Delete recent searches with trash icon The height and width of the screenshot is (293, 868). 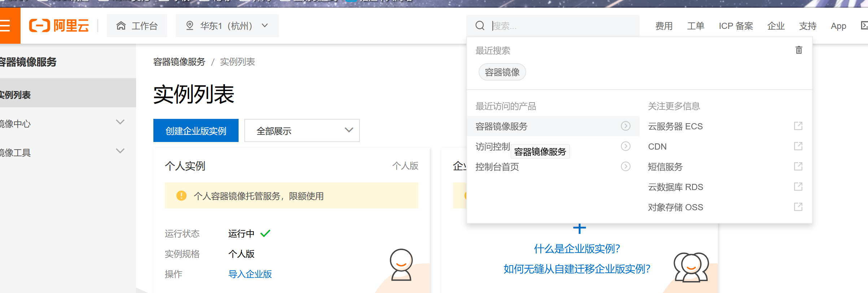pyautogui.click(x=799, y=50)
